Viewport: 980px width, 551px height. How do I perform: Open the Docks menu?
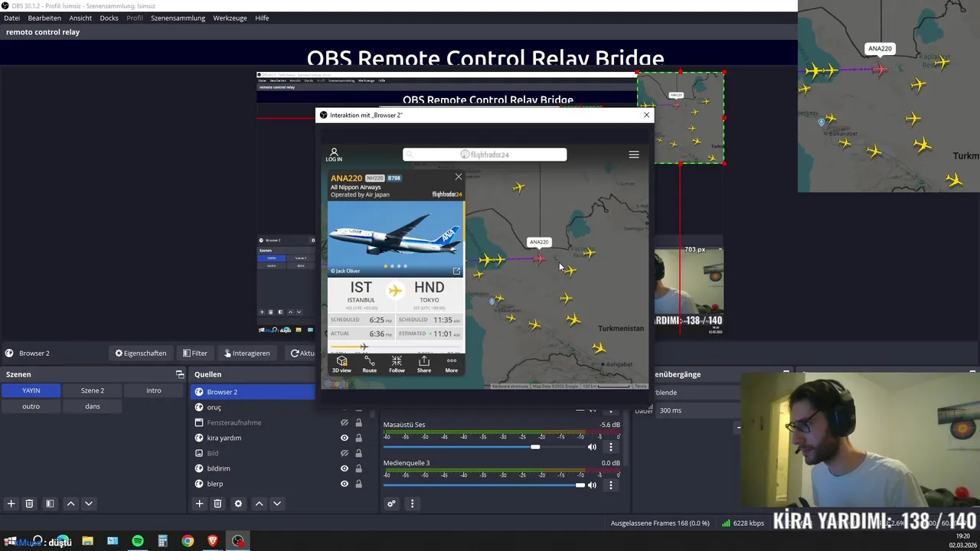point(109,18)
